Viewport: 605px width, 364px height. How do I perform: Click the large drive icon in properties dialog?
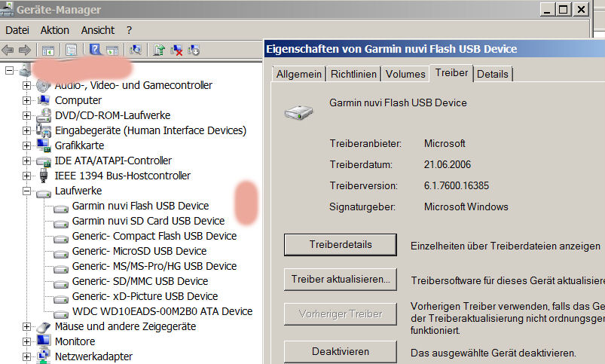click(x=298, y=112)
